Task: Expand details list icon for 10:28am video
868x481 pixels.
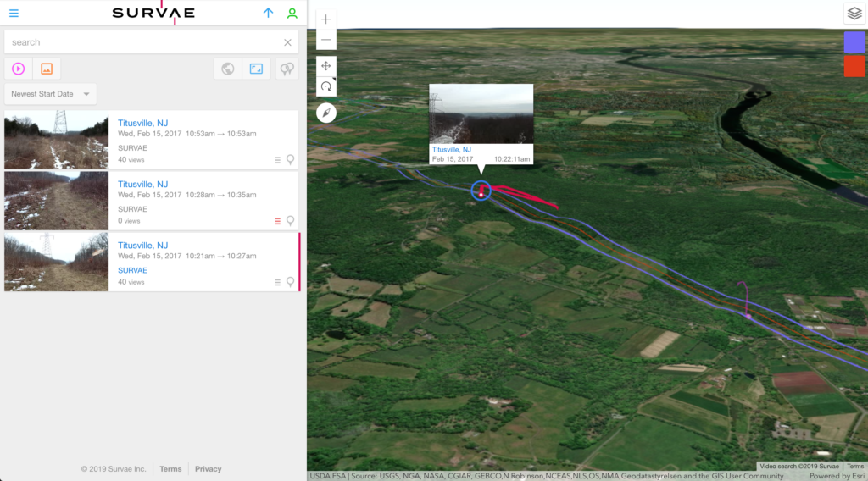Action: 277,221
